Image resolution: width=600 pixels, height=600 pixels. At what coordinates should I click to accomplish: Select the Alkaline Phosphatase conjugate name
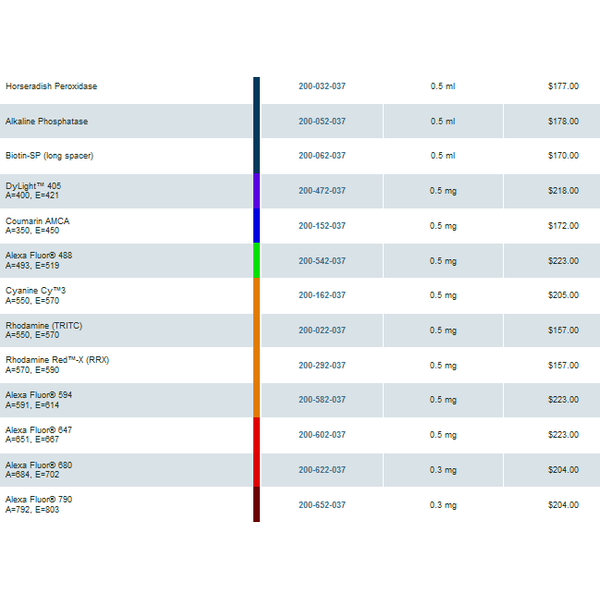[x=47, y=121]
